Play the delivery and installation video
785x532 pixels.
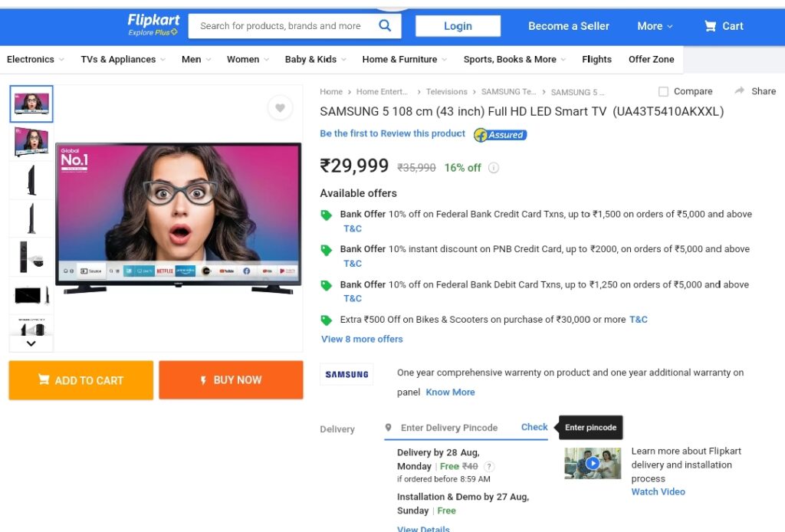click(593, 463)
